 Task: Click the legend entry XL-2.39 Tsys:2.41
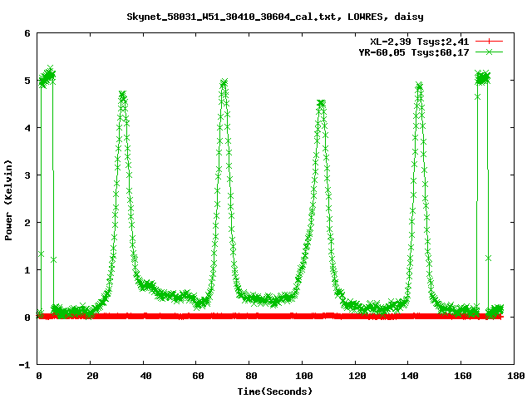pos(419,42)
